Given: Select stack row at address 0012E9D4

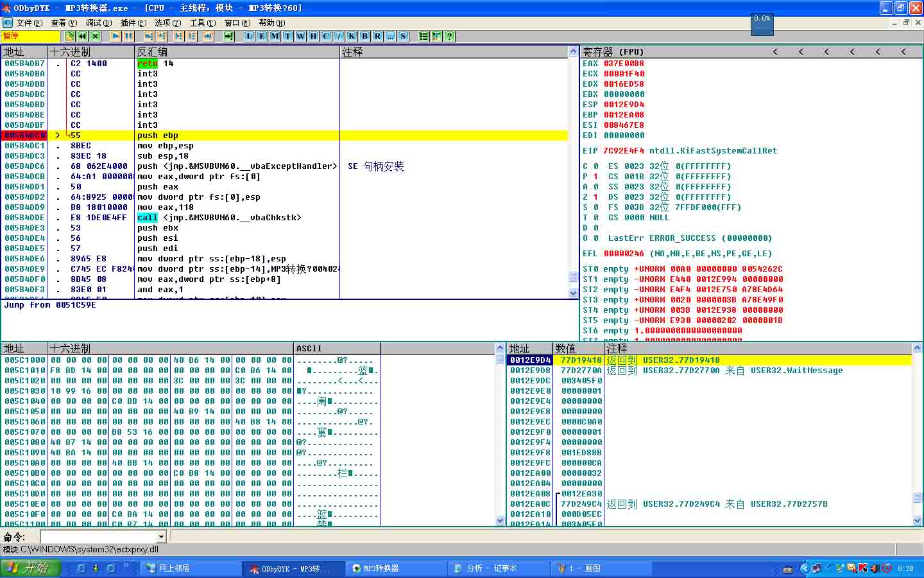Looking at the screenshot, I should click(710, 360).
